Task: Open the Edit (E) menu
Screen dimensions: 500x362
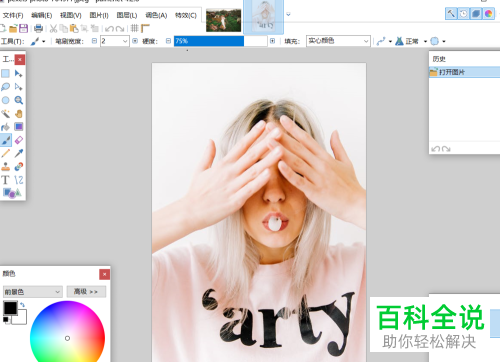Action: click(42, 15)
